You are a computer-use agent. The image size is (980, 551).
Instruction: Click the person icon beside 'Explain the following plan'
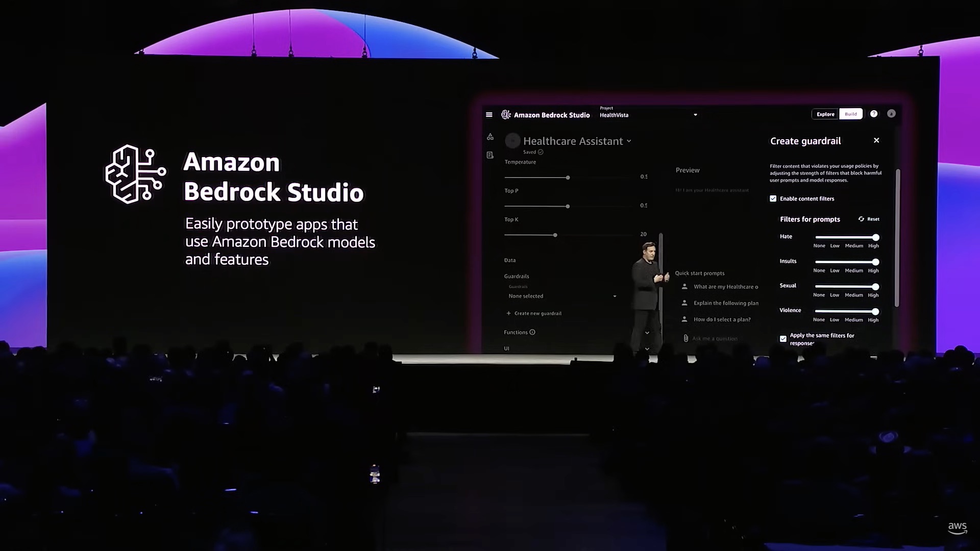684,303
